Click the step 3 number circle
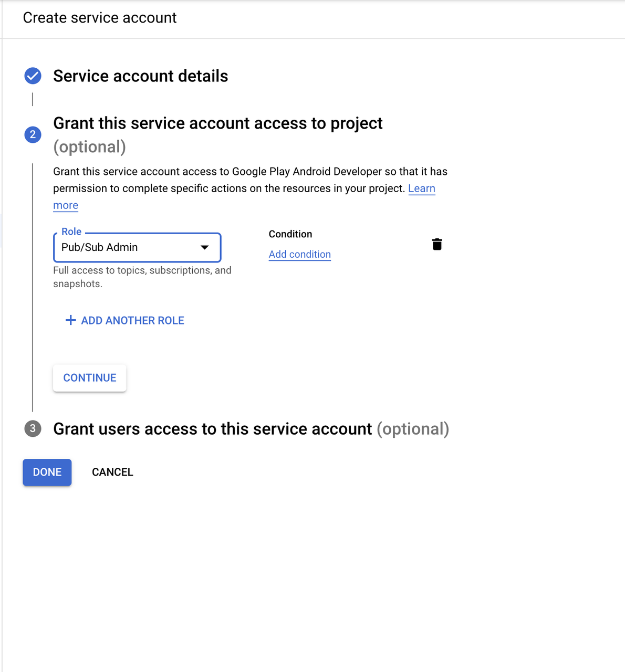The image size is (625, 672). pyautogui.click(x=33, y=428)
